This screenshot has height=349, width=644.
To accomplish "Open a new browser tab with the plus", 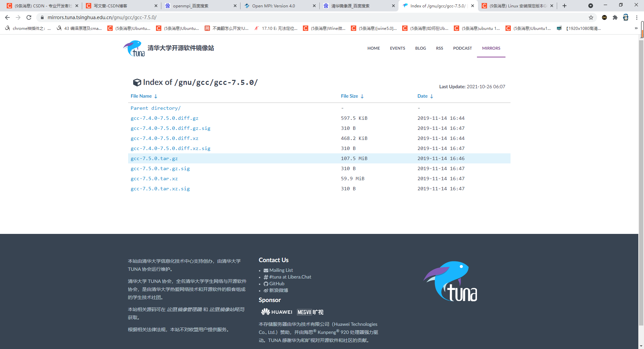I will (x=564, y=6).
